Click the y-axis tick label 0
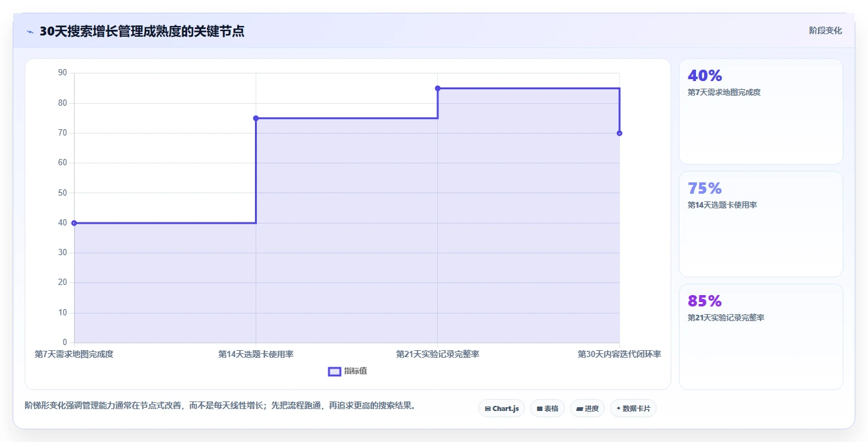Screen dimensions: 868x442 65,343
